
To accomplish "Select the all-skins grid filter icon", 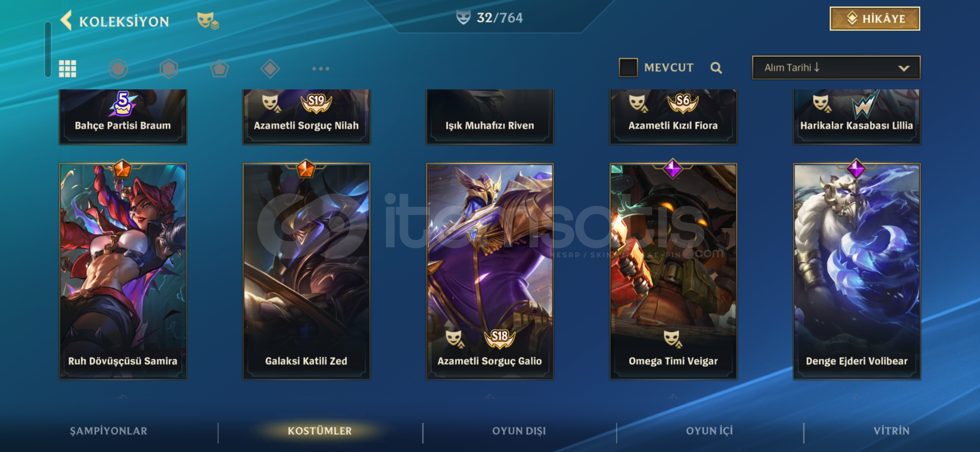I will point(67,69).
